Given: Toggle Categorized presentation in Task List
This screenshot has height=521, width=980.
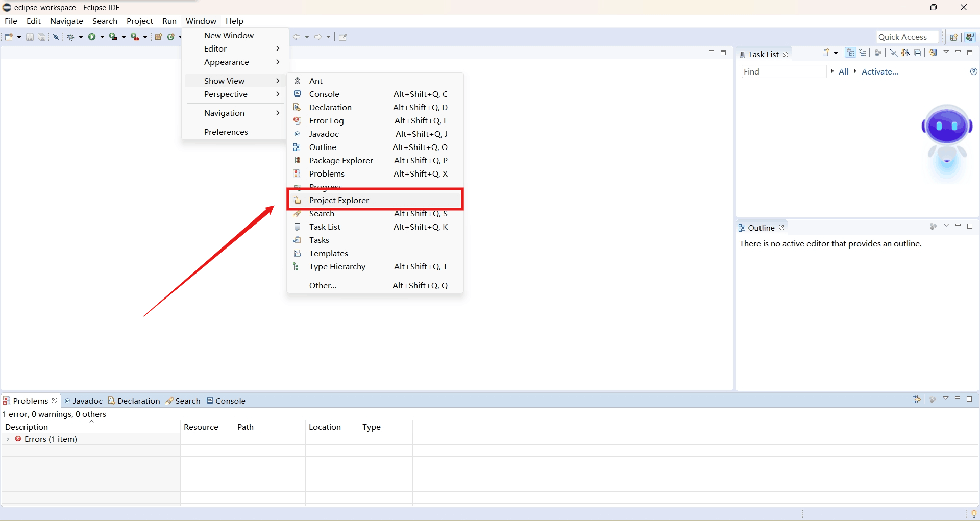Looking at the screenshot, I should [850, 53].
